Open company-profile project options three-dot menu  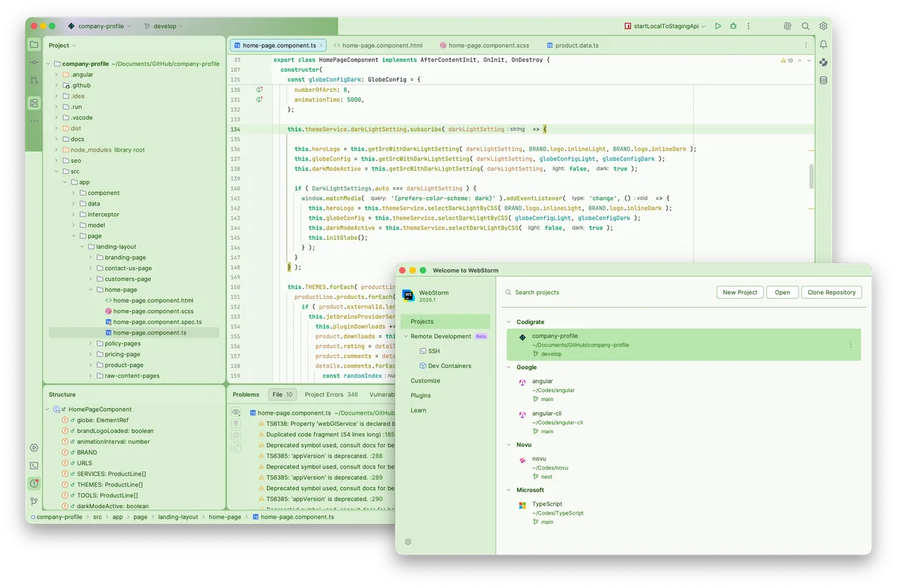[x=851, y=345]
